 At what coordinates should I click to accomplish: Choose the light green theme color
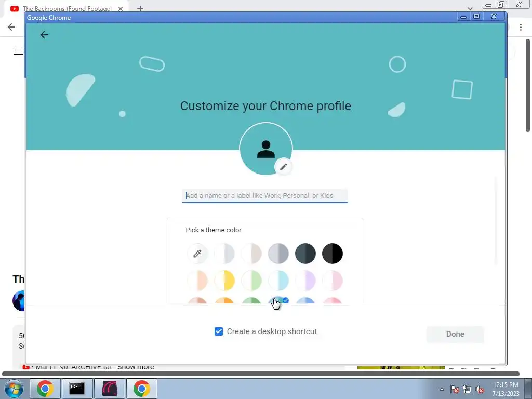pos(251,281)
